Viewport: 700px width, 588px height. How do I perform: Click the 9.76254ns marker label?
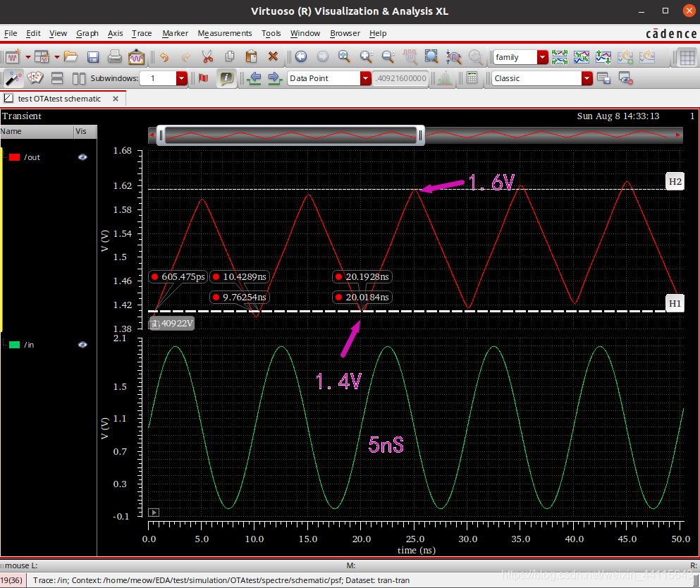point(240,298)
